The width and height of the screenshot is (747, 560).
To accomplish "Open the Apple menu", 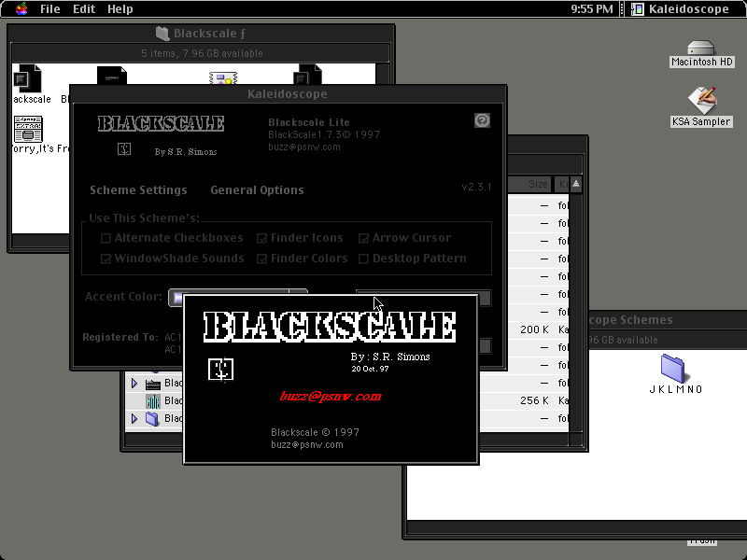I will tap(21, 8).
